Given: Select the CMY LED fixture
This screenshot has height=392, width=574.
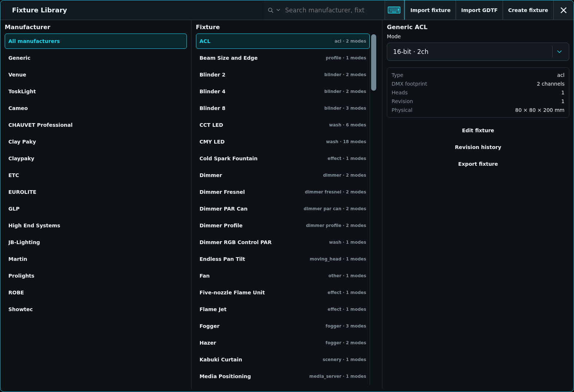Looking at the screenshot, I should click(x=283, y=142).
